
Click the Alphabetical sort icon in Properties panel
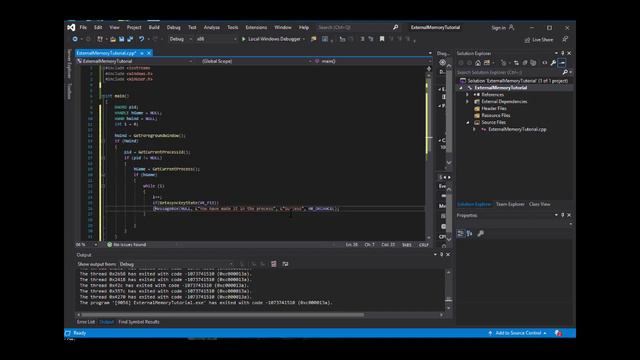[469, 233]
